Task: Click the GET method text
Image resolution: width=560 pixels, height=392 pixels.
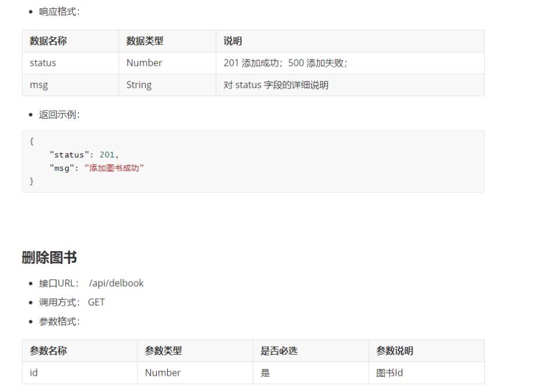Action: tap(96, 302)
